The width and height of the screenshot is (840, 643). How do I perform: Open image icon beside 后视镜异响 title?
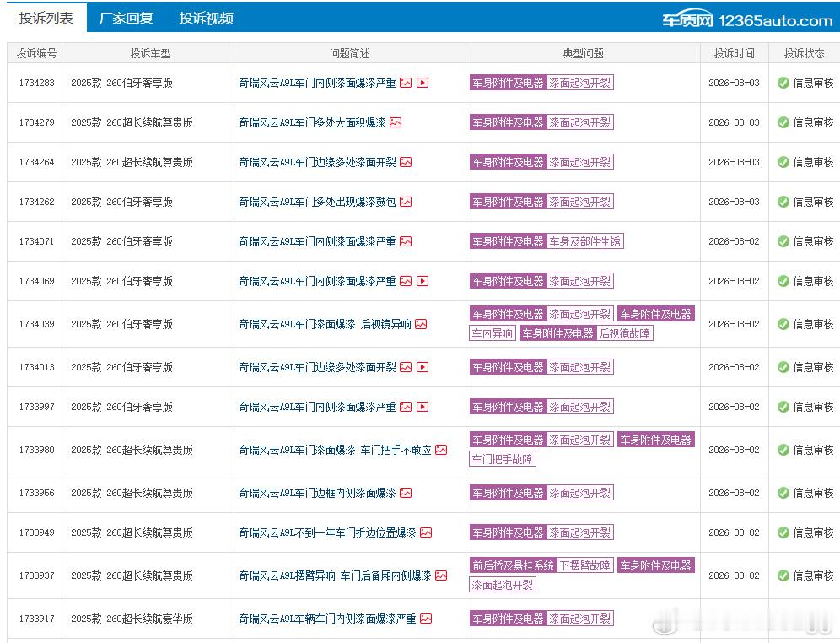tap(421, 324)
